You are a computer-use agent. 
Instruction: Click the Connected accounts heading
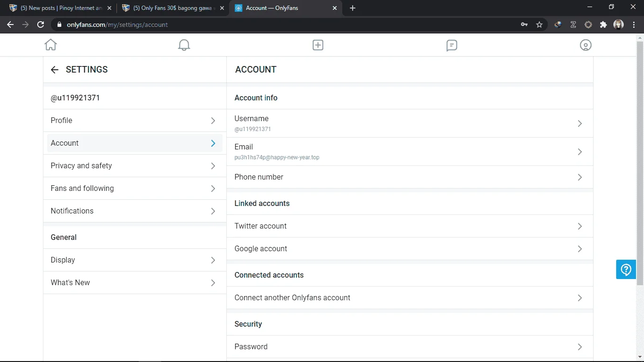pos(269,275)
